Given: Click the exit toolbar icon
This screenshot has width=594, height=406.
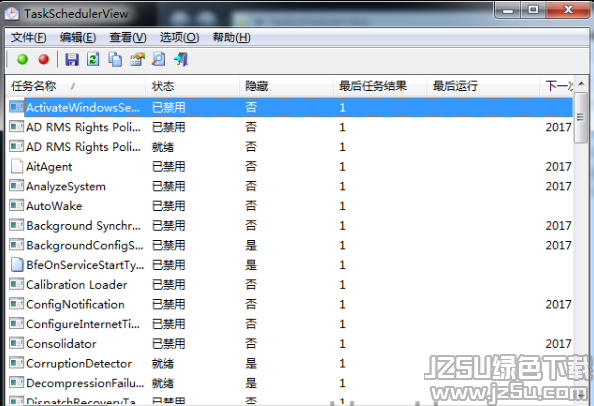Looking at the screenshot, I should click(x=181, y=59).
